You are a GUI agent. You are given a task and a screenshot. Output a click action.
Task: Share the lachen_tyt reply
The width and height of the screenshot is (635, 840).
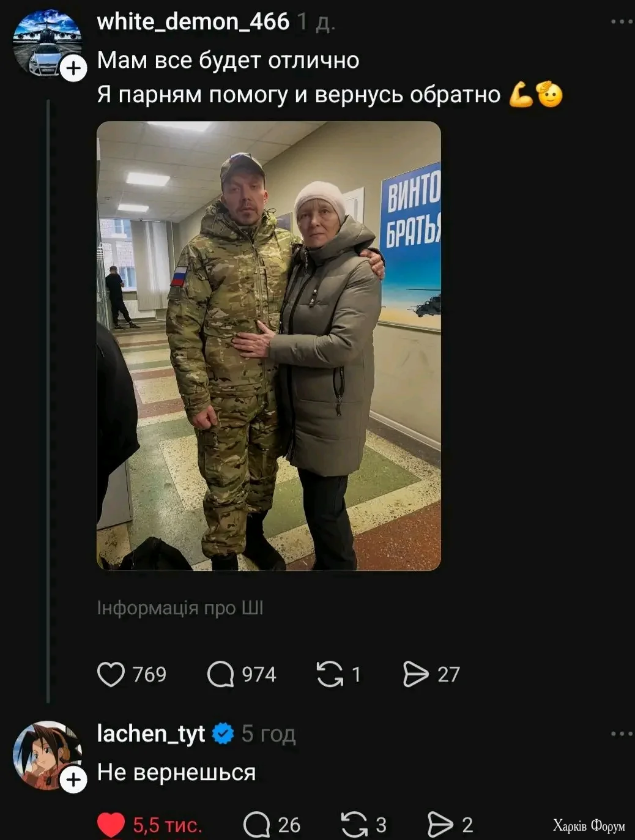point(440,825)
